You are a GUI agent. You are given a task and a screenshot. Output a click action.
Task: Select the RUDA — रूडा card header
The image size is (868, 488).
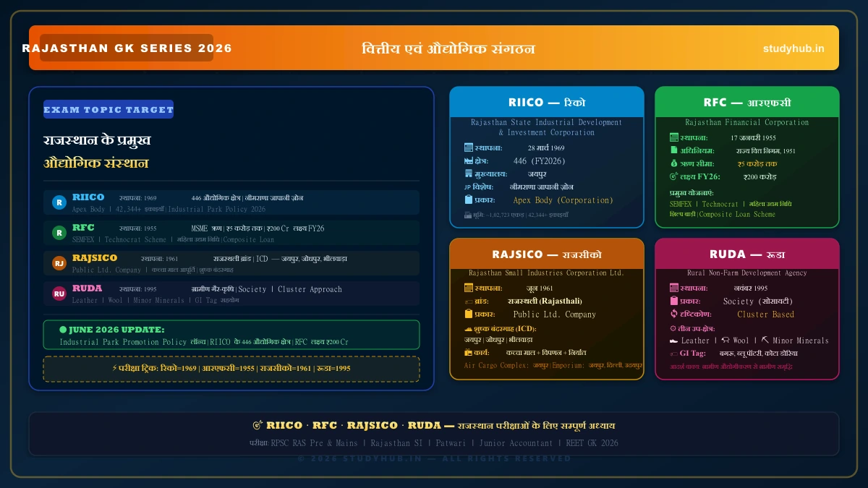(x=747, y=254)
